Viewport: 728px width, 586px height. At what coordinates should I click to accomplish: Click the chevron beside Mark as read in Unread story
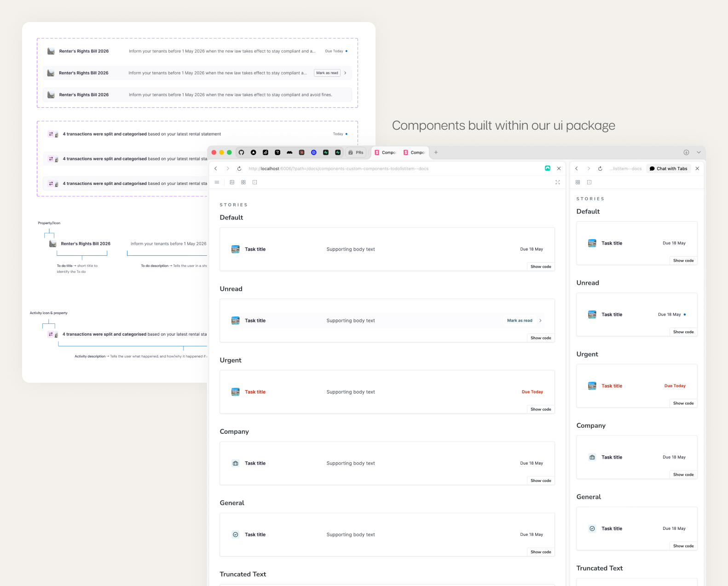[540, 321]
